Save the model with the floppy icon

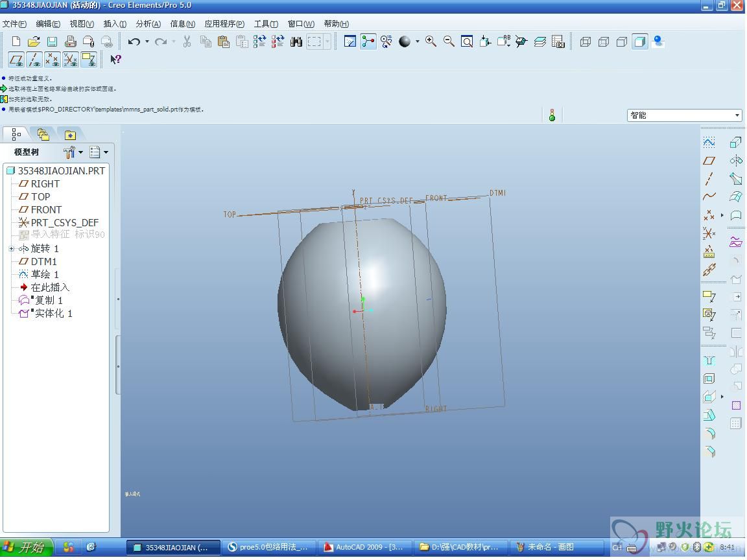click(53, 42)
